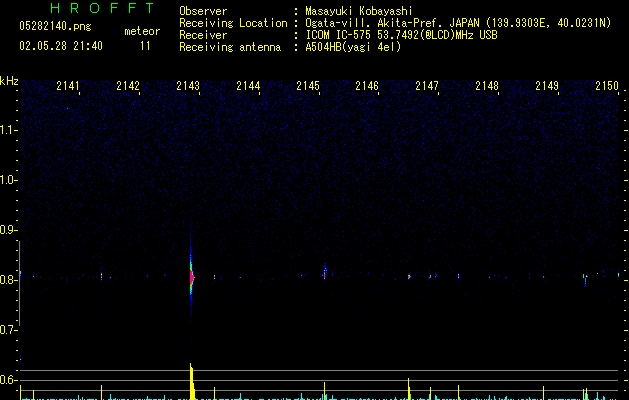The width and height of the screenshot is (629, 400).
Task: Click the 2149 time marker
Action: pos(547,85)
